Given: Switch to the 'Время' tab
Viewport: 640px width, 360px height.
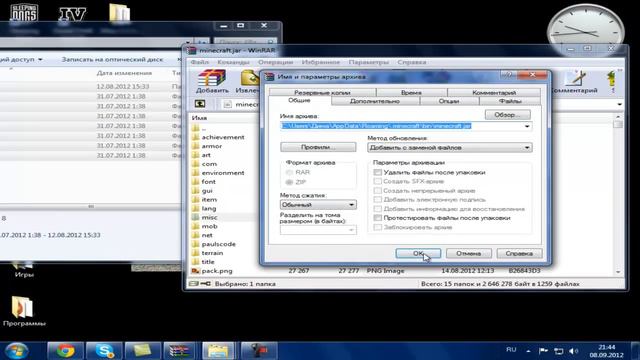Looking at the screenshot, I should 411,93.
